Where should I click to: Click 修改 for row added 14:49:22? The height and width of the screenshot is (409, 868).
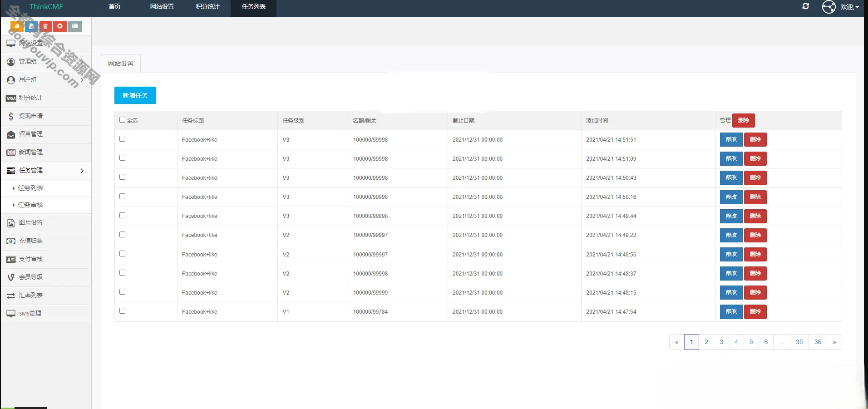pyautogui.click(x=731, y=235)
